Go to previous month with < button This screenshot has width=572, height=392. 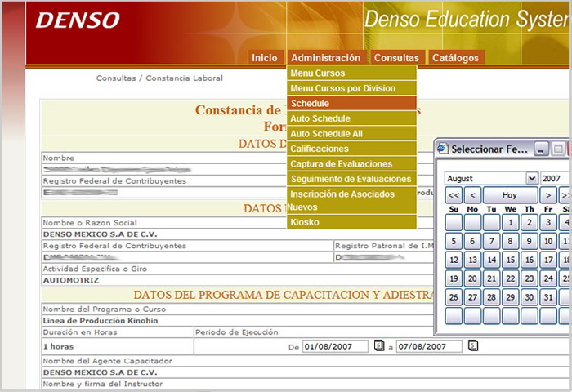point(473,195)
